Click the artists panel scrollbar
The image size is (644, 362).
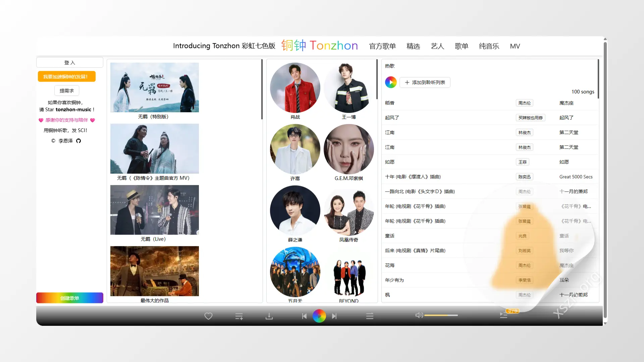[377, 79]
